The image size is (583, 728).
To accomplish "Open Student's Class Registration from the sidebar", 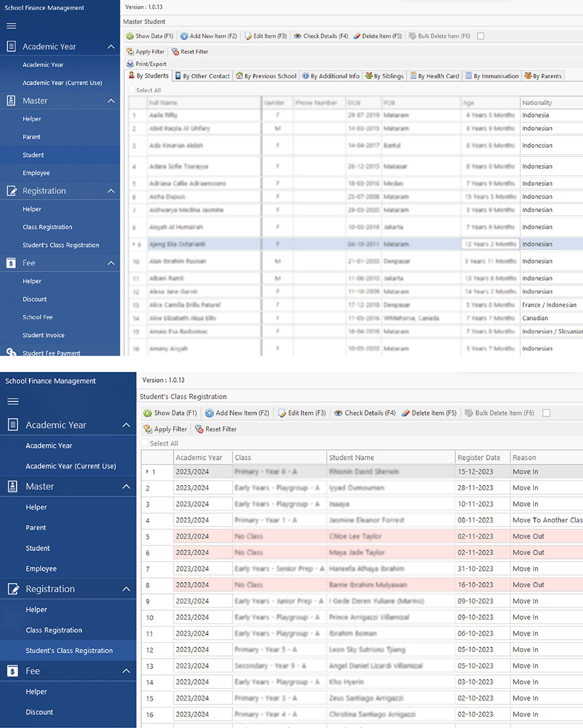I will 62,246.
